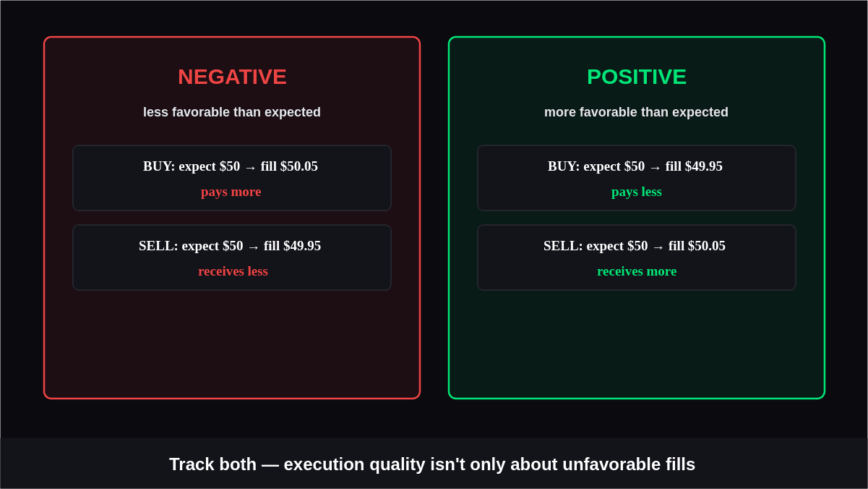868x489 pixels.
Task: Click empty area of red Negative panel
Action: (232, 344)
